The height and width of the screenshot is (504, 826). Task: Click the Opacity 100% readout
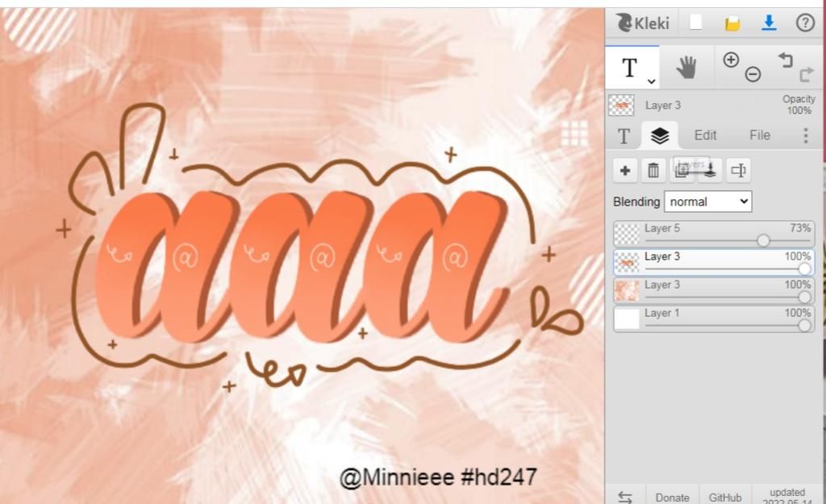[799, 105]
